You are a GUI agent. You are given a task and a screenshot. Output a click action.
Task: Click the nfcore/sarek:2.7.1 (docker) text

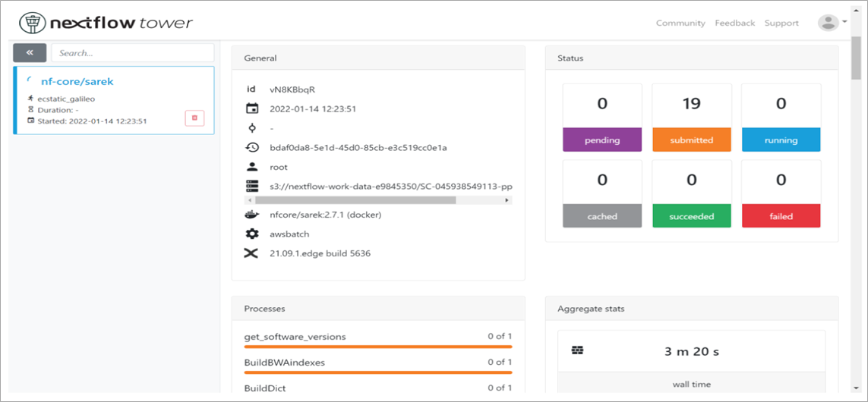326,215
